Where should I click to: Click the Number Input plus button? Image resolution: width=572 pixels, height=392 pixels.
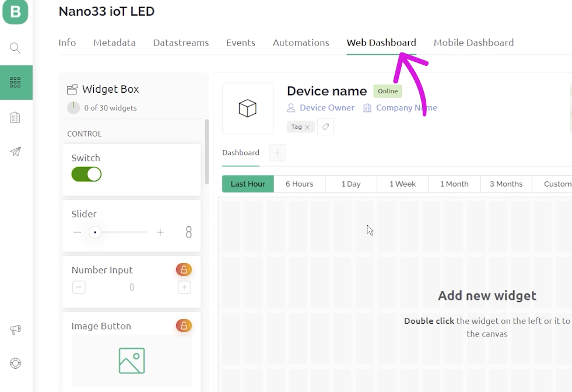coord(184,287)
